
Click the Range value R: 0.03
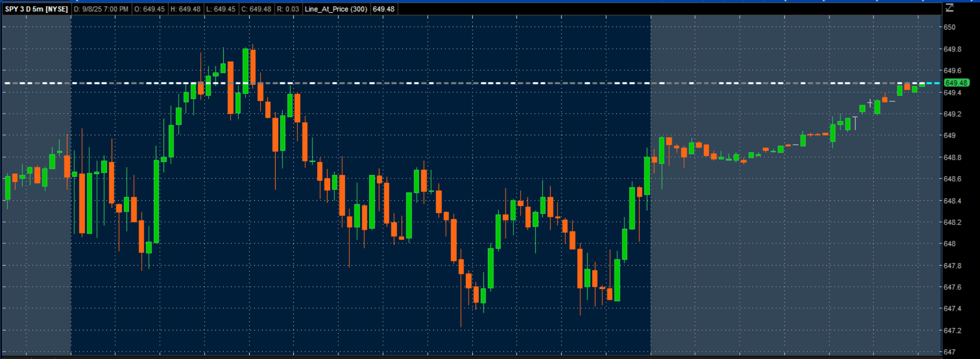(x=288, y=9)
